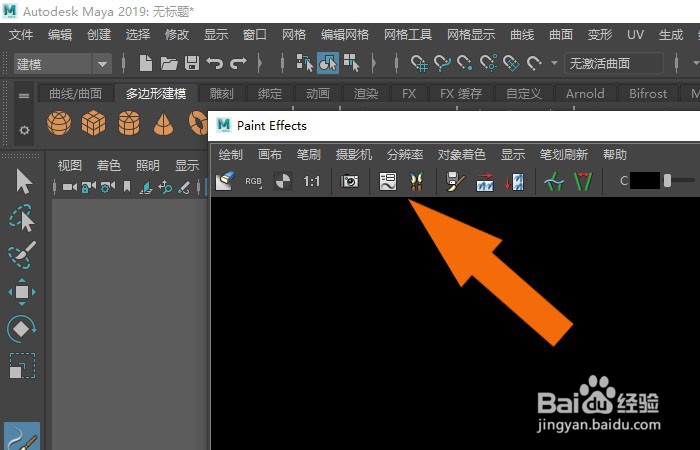The image size is (700, 450).
Task: Click the Open Scene folder icon
Action: [x=169, y=64]
